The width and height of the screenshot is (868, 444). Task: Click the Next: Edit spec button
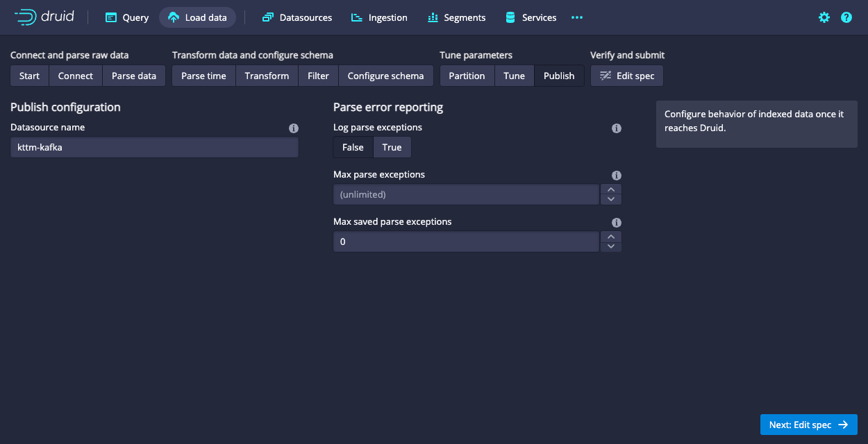[808, 425]
